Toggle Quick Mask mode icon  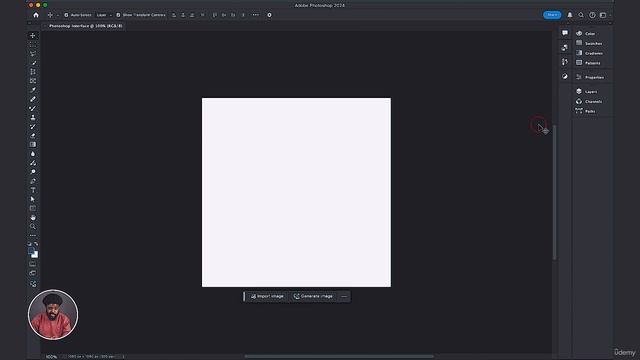[33, 264]
